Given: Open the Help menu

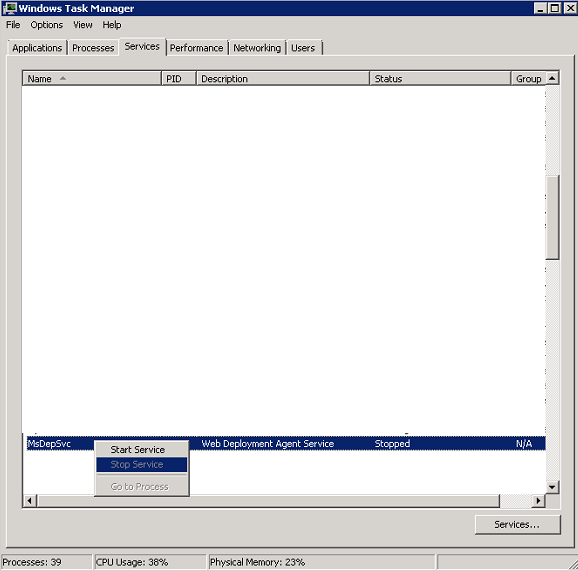Looking at the screenshot, I should [x=112, y=25].
